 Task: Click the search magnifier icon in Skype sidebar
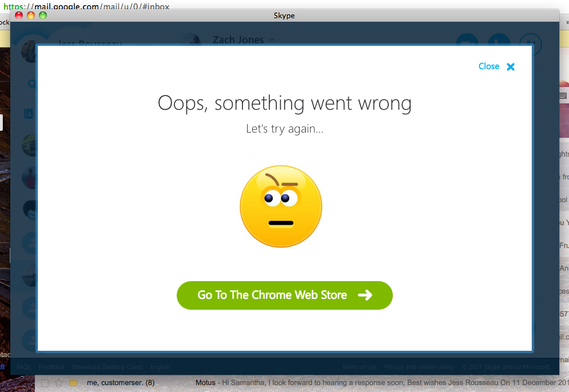[32, 84]
